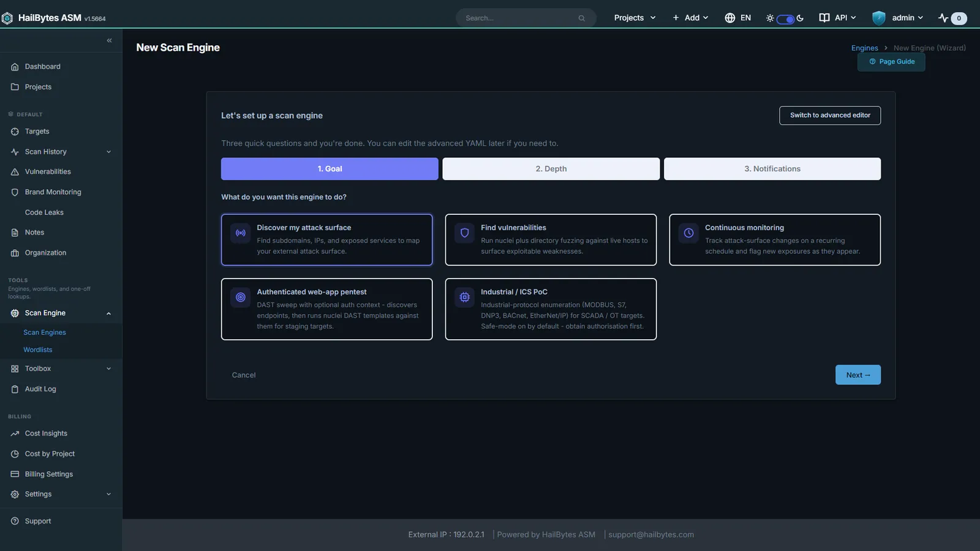Open the admin user dropdown
The width and height of the screenshot is (980, 551).
tap(897, 18)
